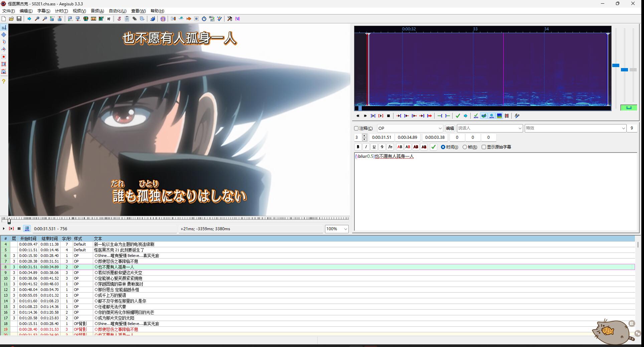Select subtitle row 10 定能被心爱笑颜紧紧拥抱
This screenshot has height=347, width=644.
[x=317, y=278]
